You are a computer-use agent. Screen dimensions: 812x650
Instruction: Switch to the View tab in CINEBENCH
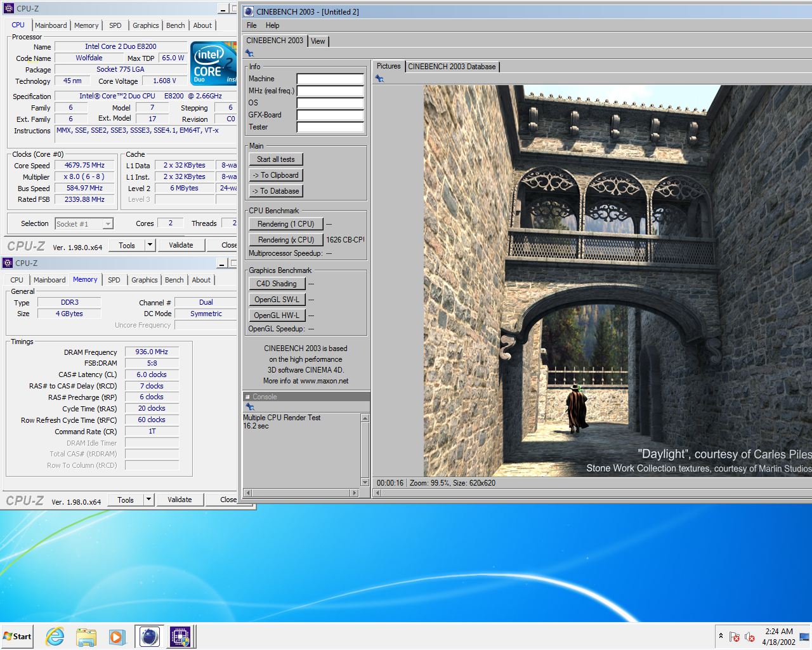click(x=318, y=41)
